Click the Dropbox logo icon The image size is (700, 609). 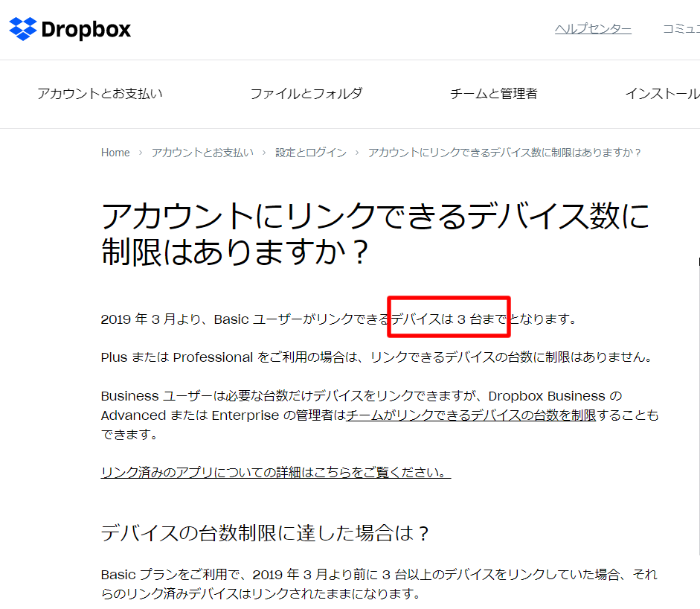tap(23, 29)
